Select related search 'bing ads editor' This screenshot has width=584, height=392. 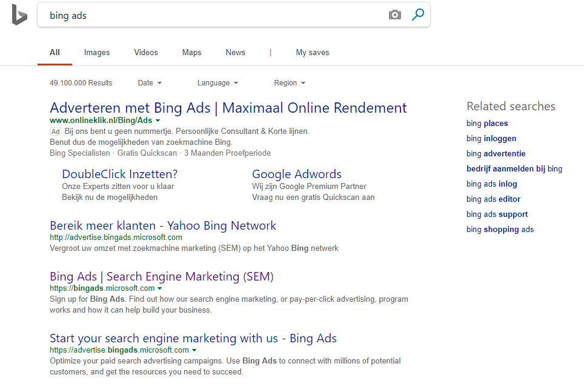coord(493,199)
